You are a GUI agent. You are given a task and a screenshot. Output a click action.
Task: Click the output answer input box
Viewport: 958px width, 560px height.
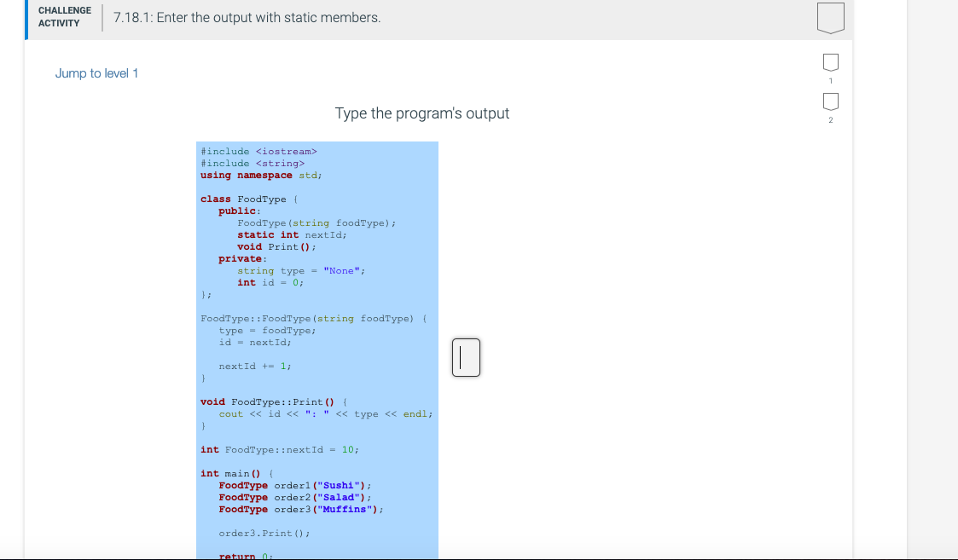(466, 357)
